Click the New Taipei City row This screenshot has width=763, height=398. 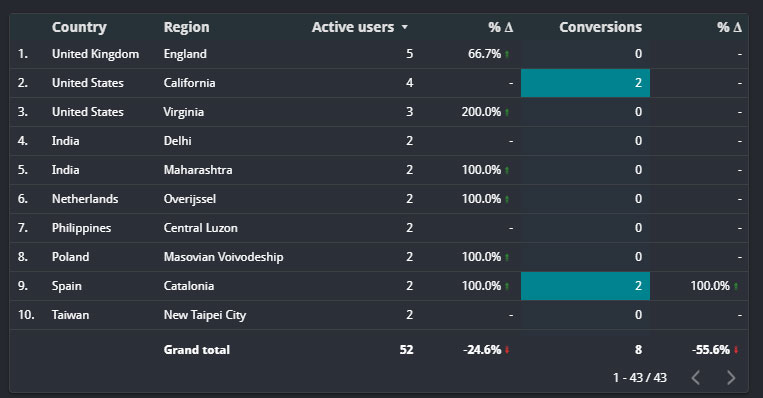(379, 315)
